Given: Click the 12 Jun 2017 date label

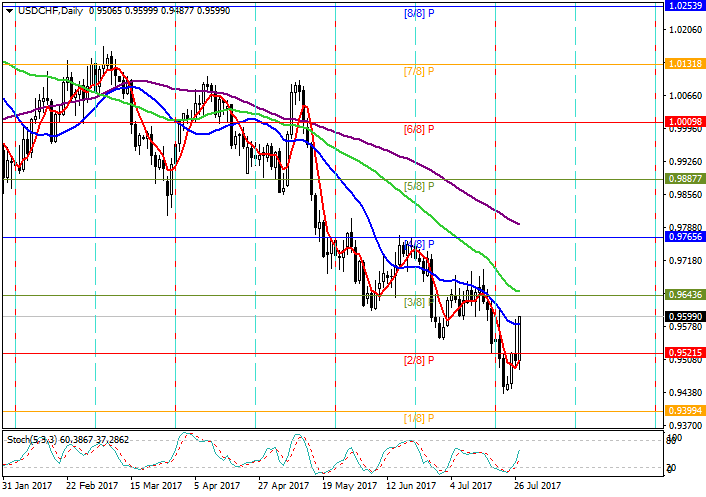Looking at the screenshot, I should (411, 486).
